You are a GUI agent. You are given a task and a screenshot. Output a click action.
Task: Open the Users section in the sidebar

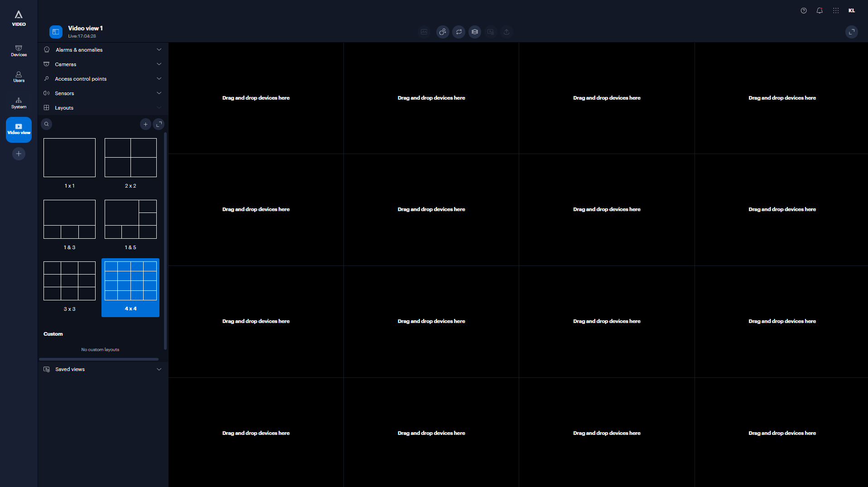point(19,77)
